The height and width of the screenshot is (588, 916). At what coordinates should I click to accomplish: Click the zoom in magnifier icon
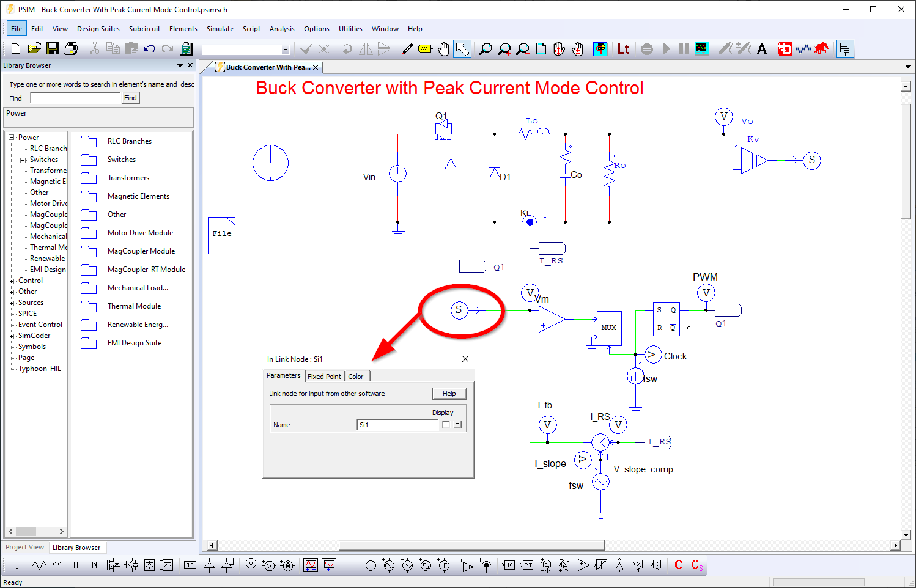tap(504, 49)
